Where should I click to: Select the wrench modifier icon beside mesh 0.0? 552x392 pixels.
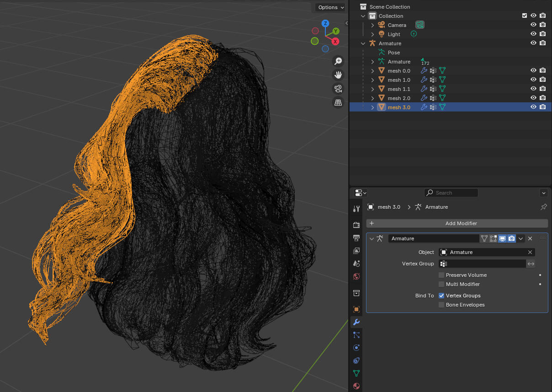pyautogui.click(x=424, y=70)
